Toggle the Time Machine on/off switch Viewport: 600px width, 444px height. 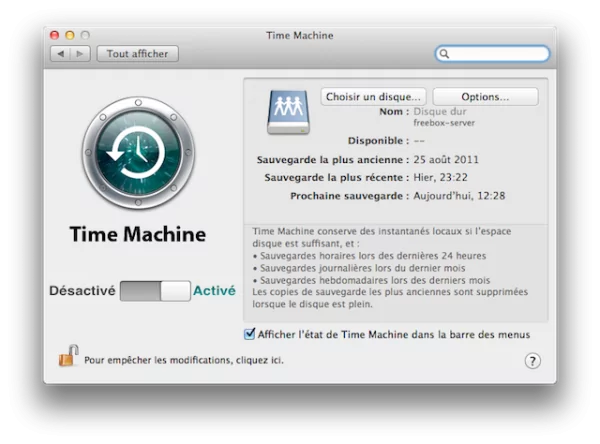[x=155, y=291]
